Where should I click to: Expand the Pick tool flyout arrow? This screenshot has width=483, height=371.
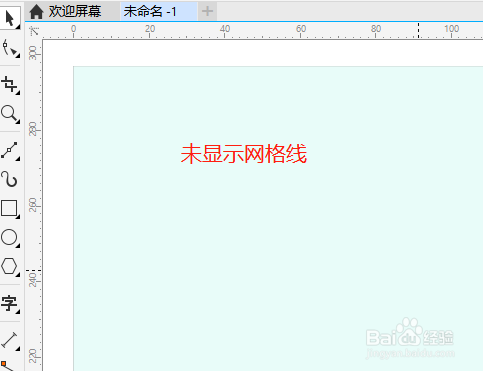point(18,27)
